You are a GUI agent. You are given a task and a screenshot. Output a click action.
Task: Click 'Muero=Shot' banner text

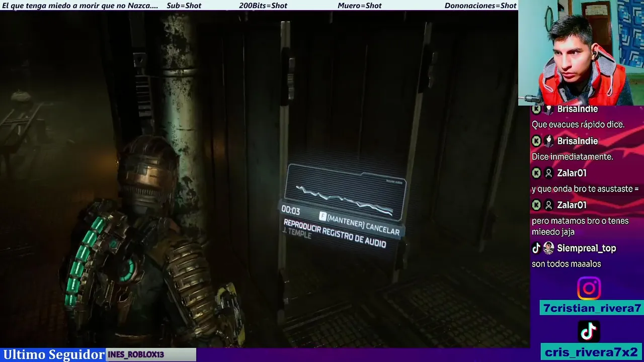(x=359, y=6)
